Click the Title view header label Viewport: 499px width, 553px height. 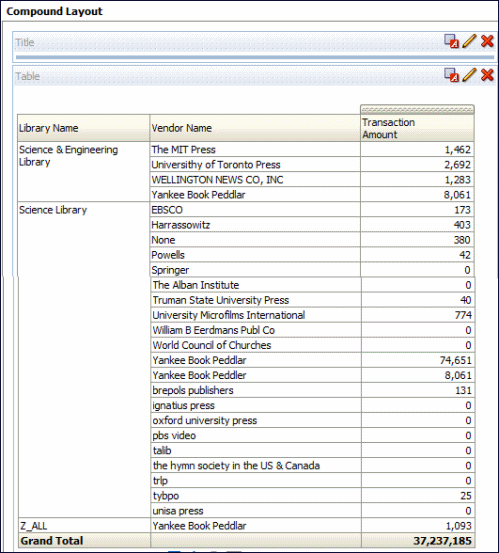pyautogui.click(x=25, y=43)
